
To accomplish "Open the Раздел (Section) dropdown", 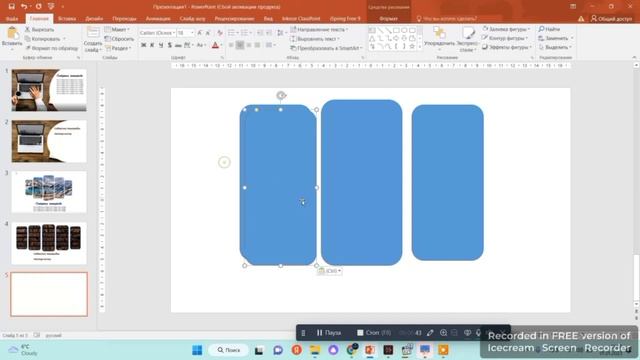I will [x=118, y=48].
